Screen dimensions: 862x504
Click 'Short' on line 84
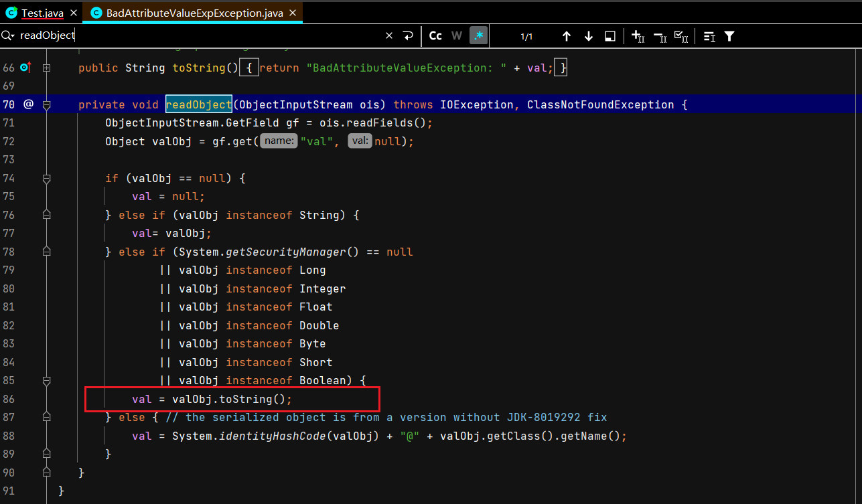(316, 362)
